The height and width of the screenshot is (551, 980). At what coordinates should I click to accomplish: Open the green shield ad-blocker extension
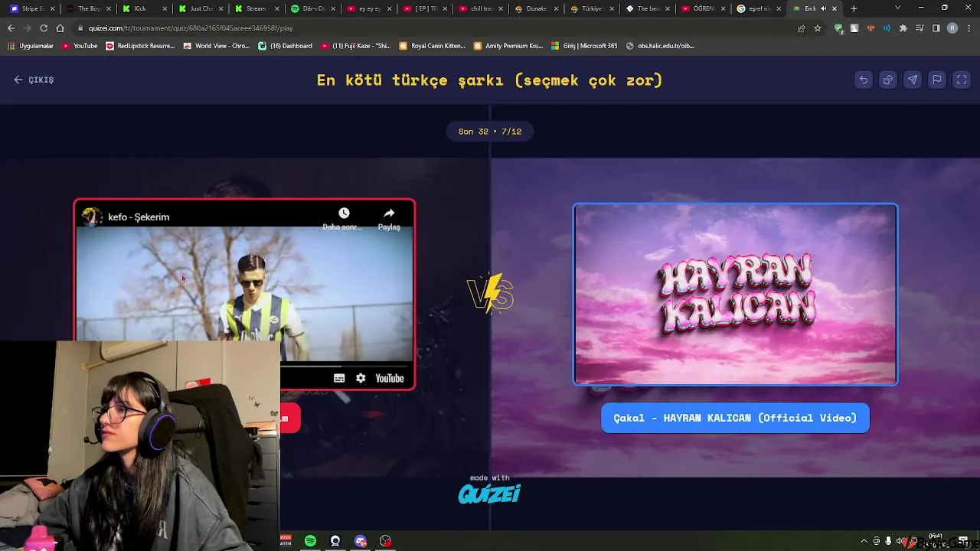[839, 28]
